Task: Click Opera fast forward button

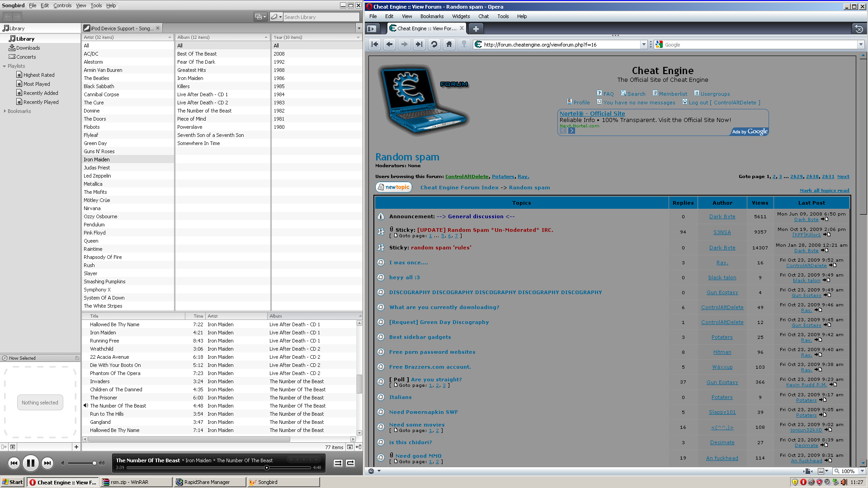Action: [419, 44]
